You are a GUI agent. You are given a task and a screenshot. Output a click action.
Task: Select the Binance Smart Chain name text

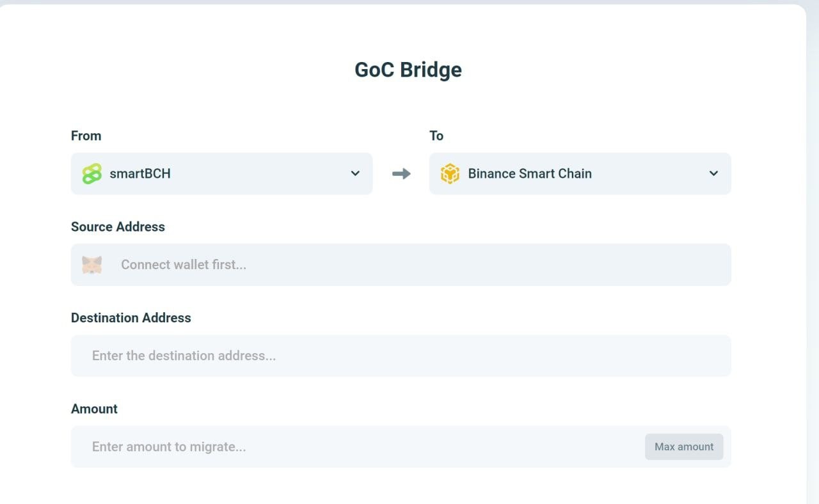click(530, 173)
